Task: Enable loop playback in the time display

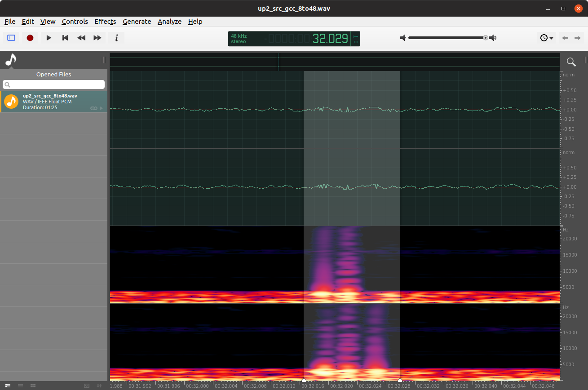Action: coord(355,42)
